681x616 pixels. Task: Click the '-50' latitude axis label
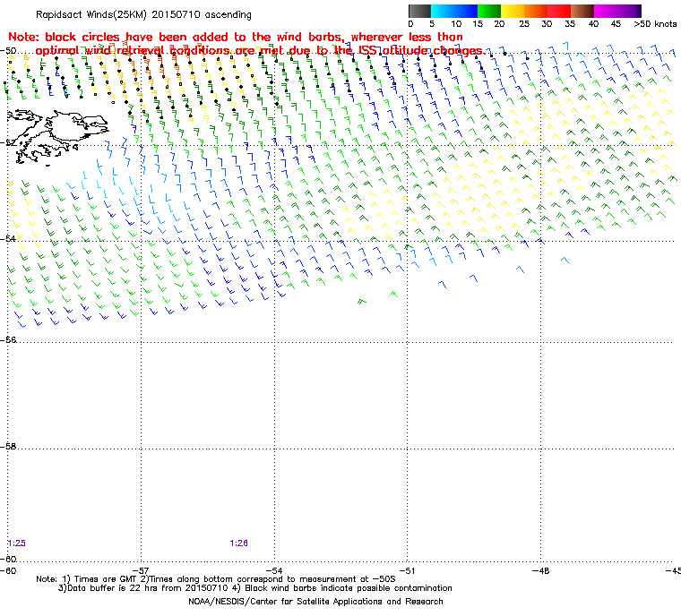coord(8,51)
